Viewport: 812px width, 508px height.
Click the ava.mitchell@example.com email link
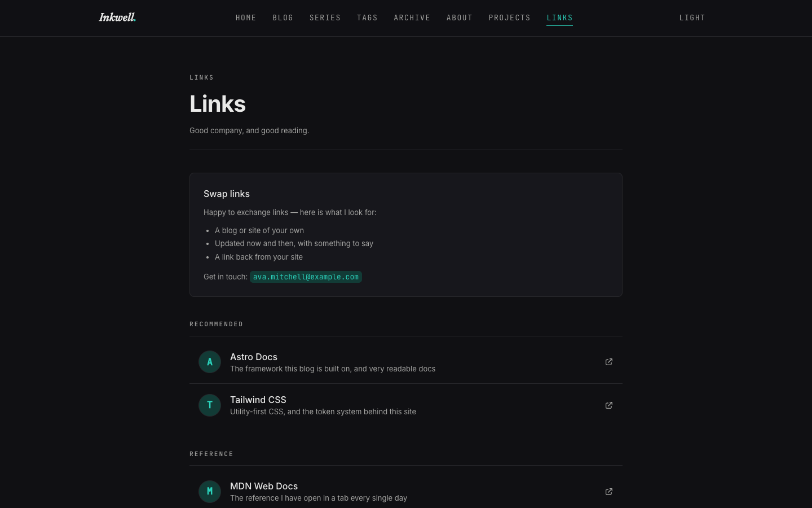point(306,277)
